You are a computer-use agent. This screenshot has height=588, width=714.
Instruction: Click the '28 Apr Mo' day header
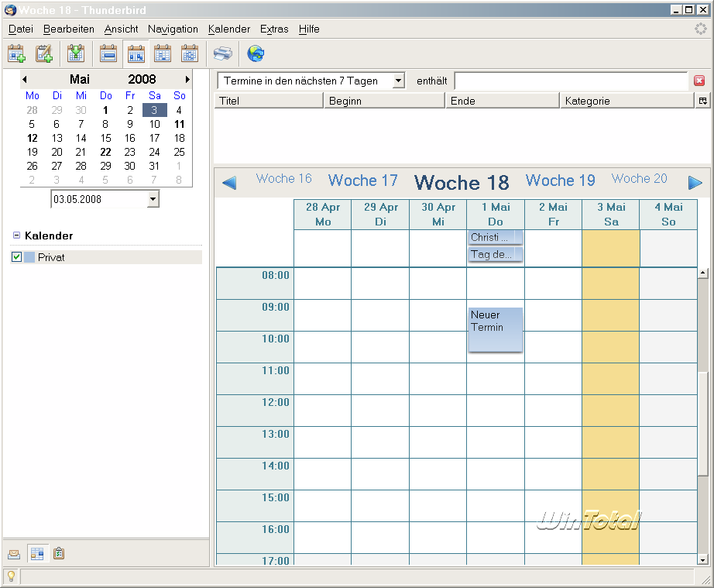point(323,214)
